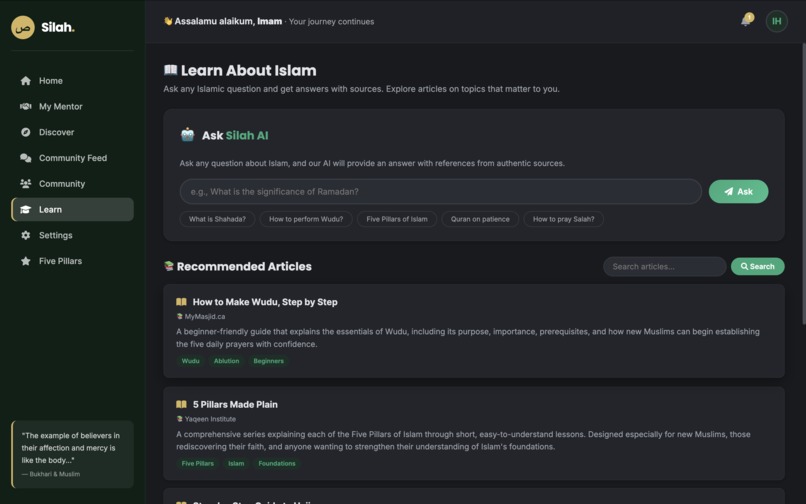This screenshot has height=504, width=806.
Task: Click the Community Feed chat bubbles icon
Action: 25,158
